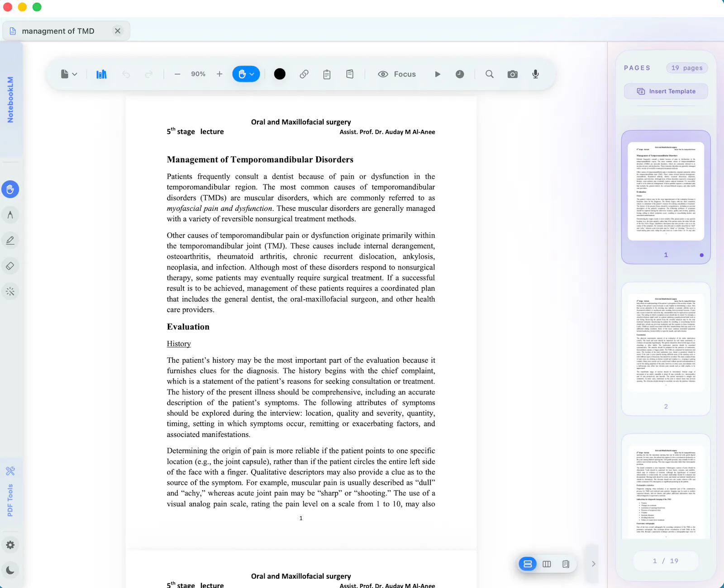This screenshot has width=724, height=588.
Task: Switch to single page view
Action: click(566, 564)
